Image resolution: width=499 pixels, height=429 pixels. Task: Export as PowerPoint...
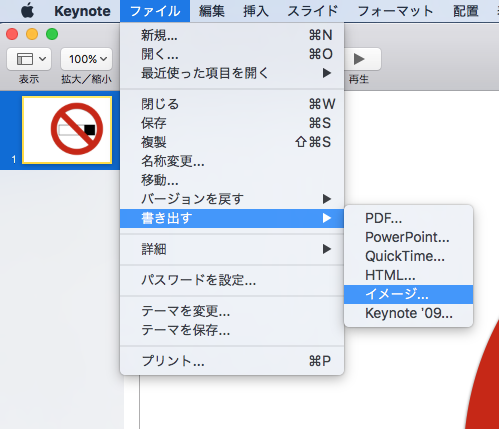point(409,237)
